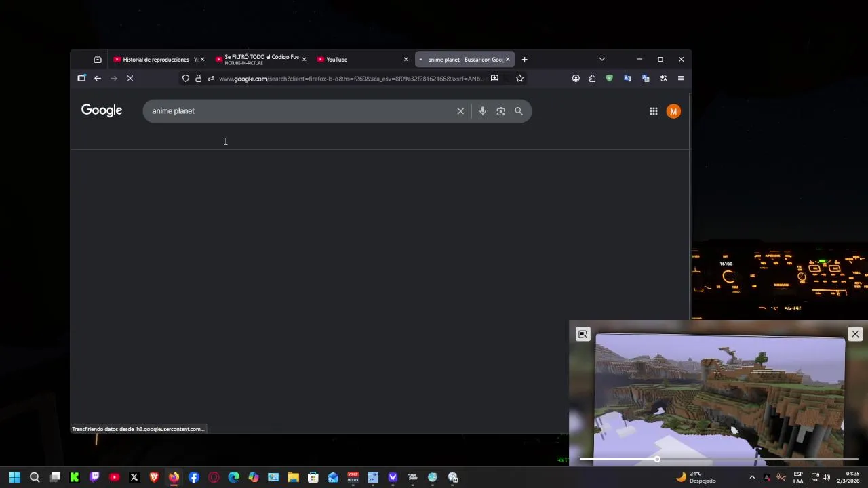Change ESP LAA keyboard language
The height and width of the screenshot is (488, 868).
coord(798,477)
